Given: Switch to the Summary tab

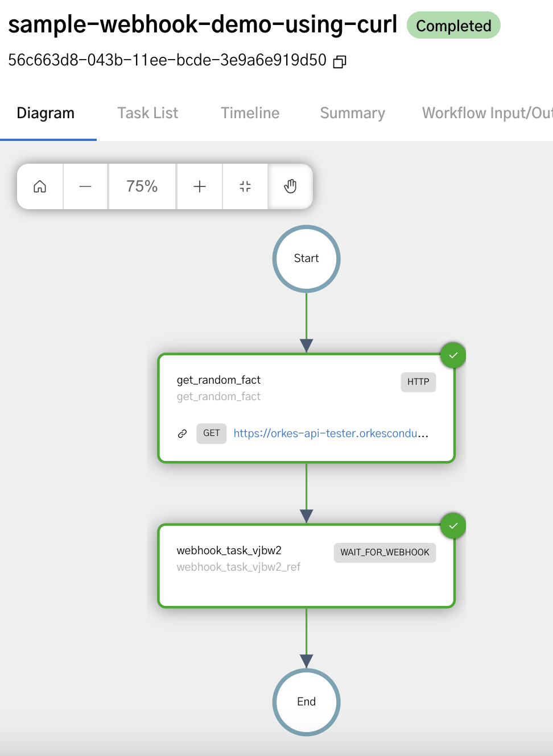Looking at the screenshot, I should coord(352,113).
